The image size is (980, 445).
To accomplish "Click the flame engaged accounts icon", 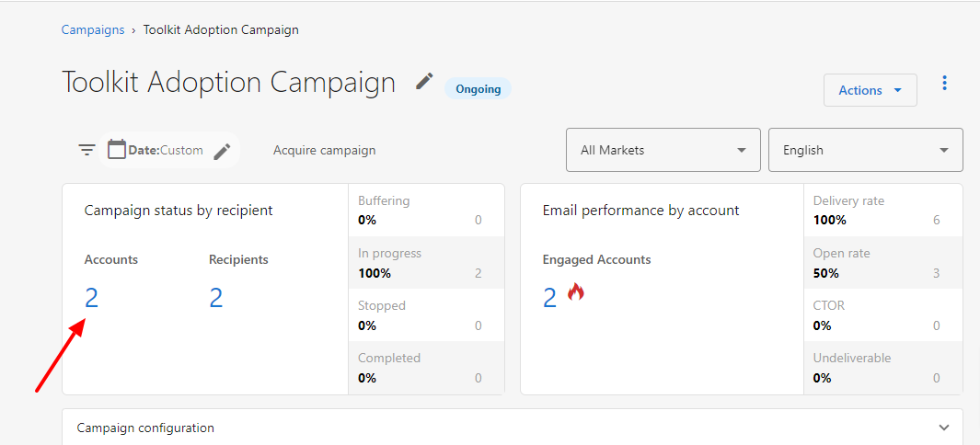I will tap(576, 291).
